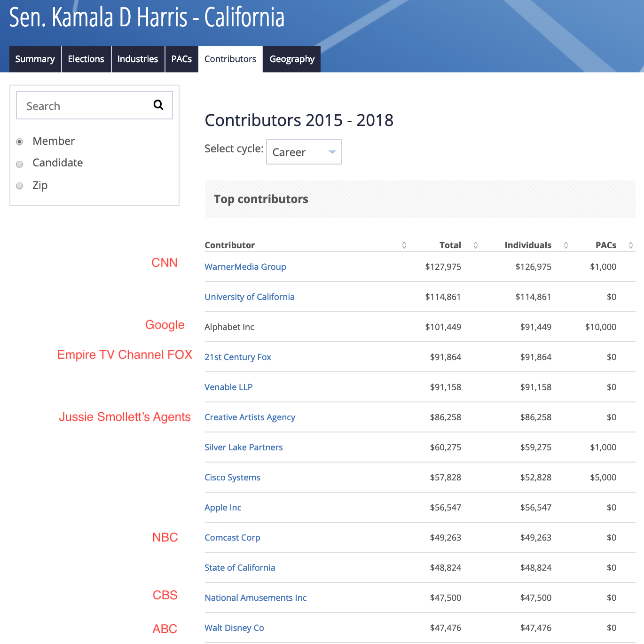Screen dimensions: 644x644
Task: Select the Member radio button
Action: [20, 141]
